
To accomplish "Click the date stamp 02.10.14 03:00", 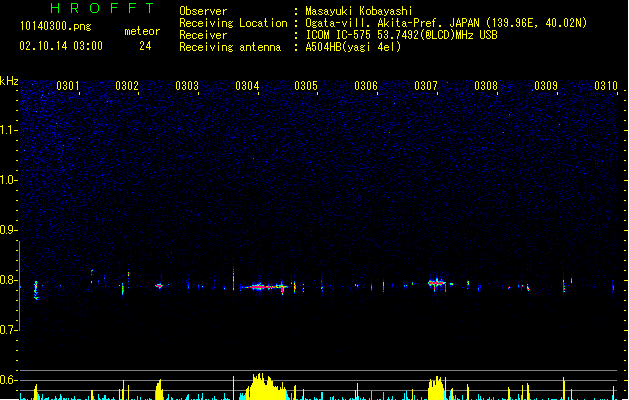I will coord(61,46).
